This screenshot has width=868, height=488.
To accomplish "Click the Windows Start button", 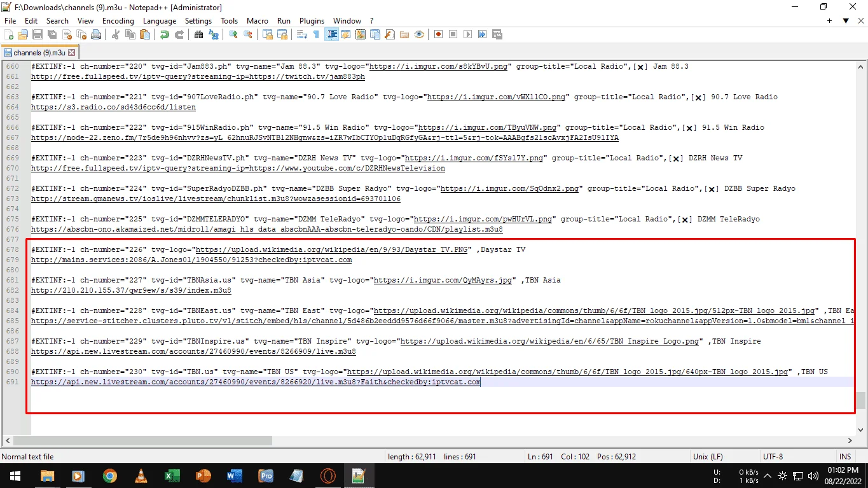I will pos(15,475).
